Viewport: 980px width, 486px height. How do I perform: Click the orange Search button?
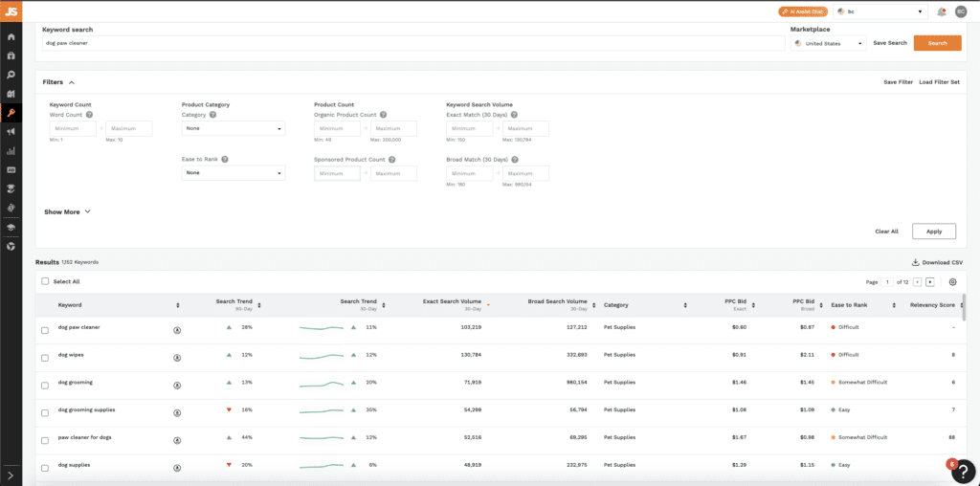click(x=937, y=43)
